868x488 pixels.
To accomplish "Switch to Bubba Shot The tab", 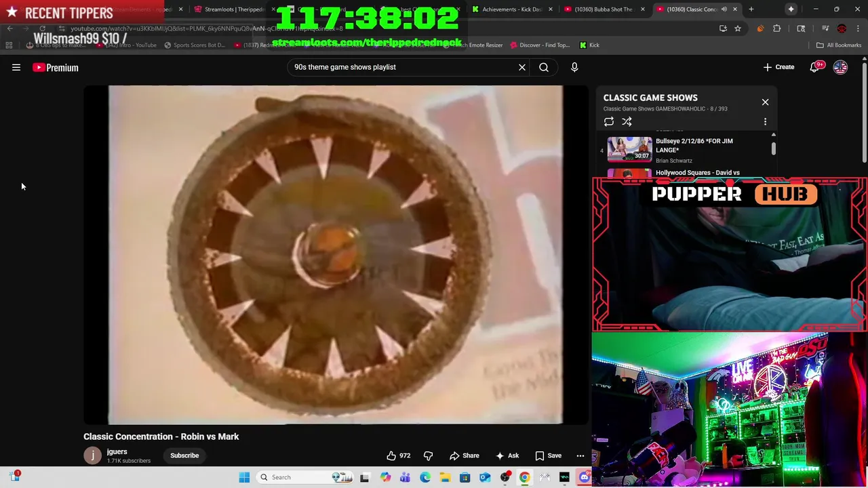I will tap(604, 9).
